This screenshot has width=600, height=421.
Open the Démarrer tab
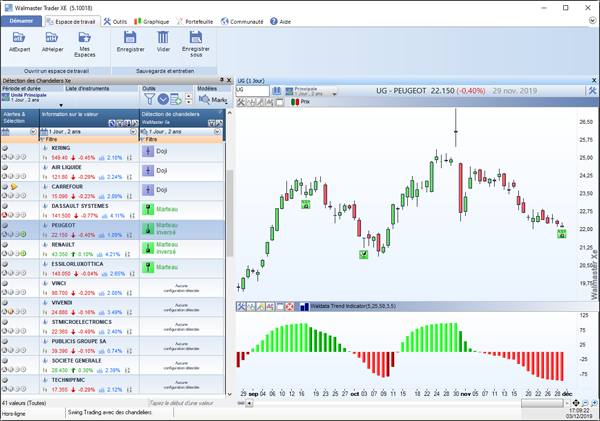click(x=21, y=21)
